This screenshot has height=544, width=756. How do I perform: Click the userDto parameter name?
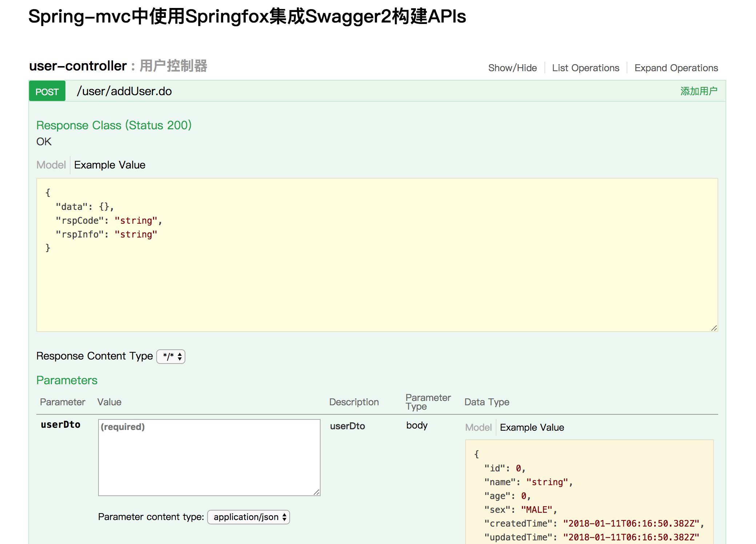[x=61, y=425]
